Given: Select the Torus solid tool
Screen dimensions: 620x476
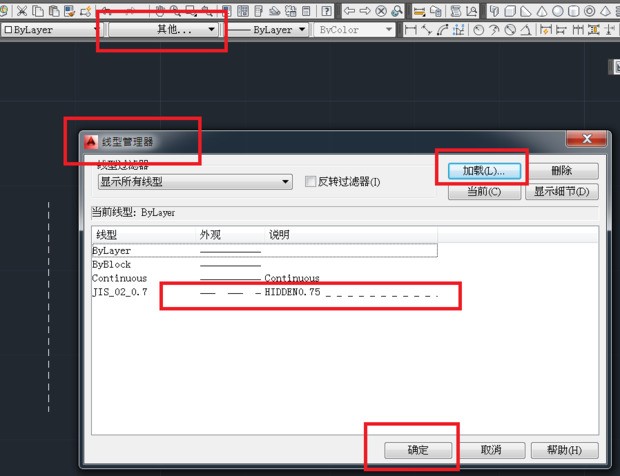Looking at the screenshot, I should pyautogui.click(x=589, y=11).
